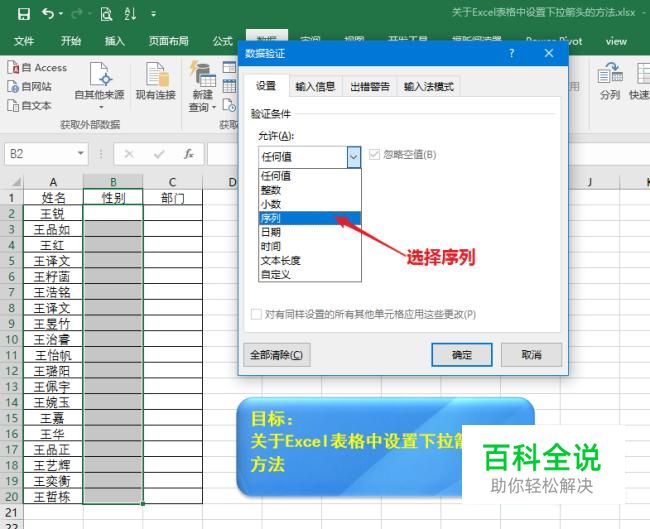Click the Allow (允许) combo box arrow
The width and height of the screenshot is (650, 529).
(x=354, y=157)
